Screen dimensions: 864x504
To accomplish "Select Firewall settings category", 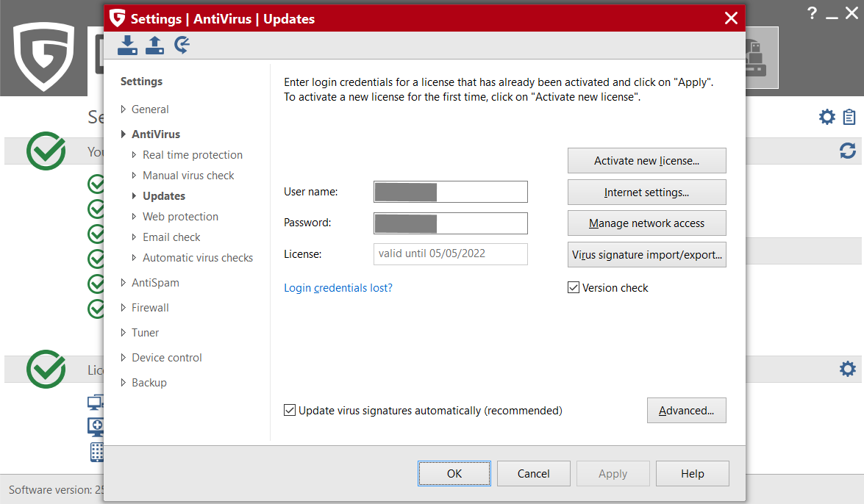I will click(150, 307).
